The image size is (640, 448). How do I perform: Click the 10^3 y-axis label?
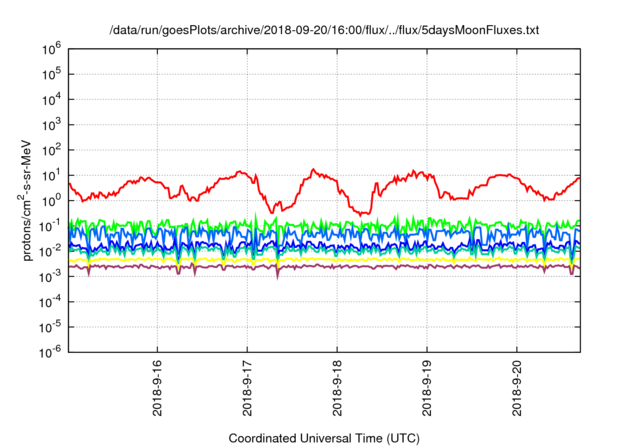[51, 125]
